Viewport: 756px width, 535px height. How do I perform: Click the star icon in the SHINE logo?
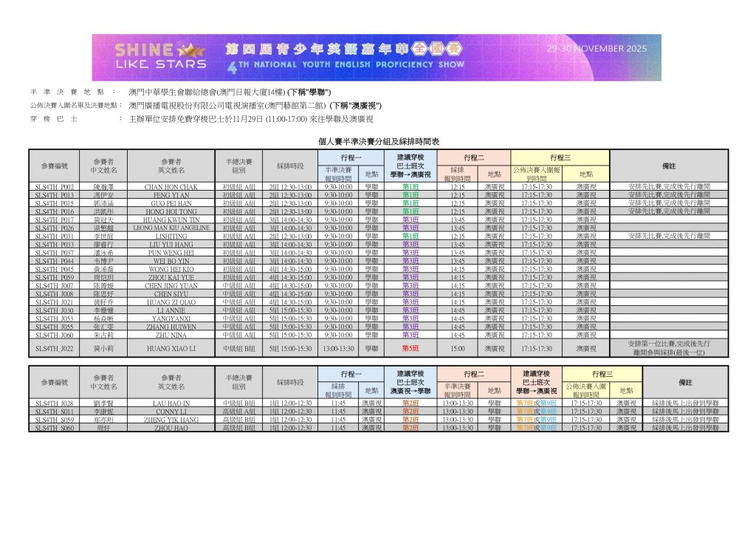click(194, 51)
